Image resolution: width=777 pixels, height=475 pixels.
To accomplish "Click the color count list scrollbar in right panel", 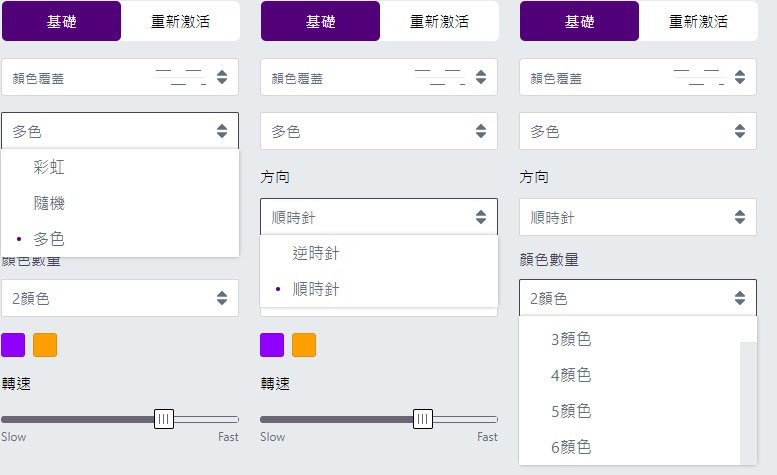I will [748, 403].
